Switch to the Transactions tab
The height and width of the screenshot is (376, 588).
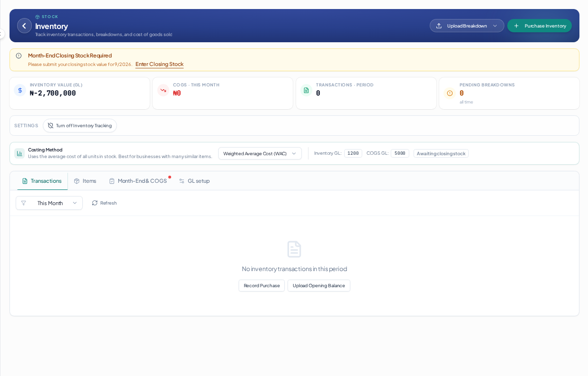coord(42,181)
